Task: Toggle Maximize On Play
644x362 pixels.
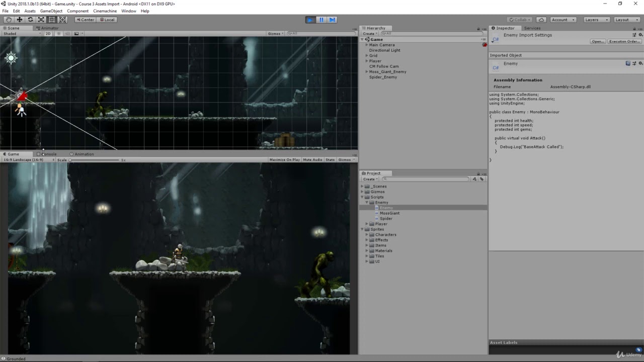Action: coord(284,160)
